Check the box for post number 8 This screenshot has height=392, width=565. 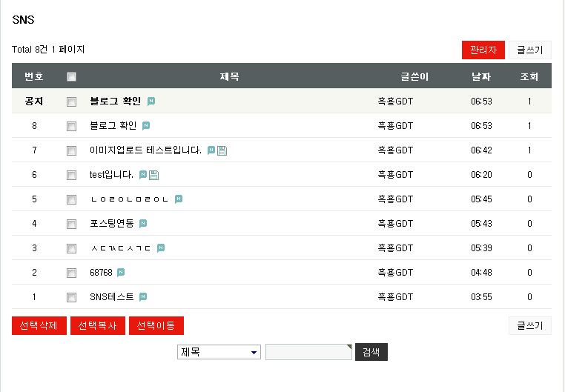[x=72, y=126]
